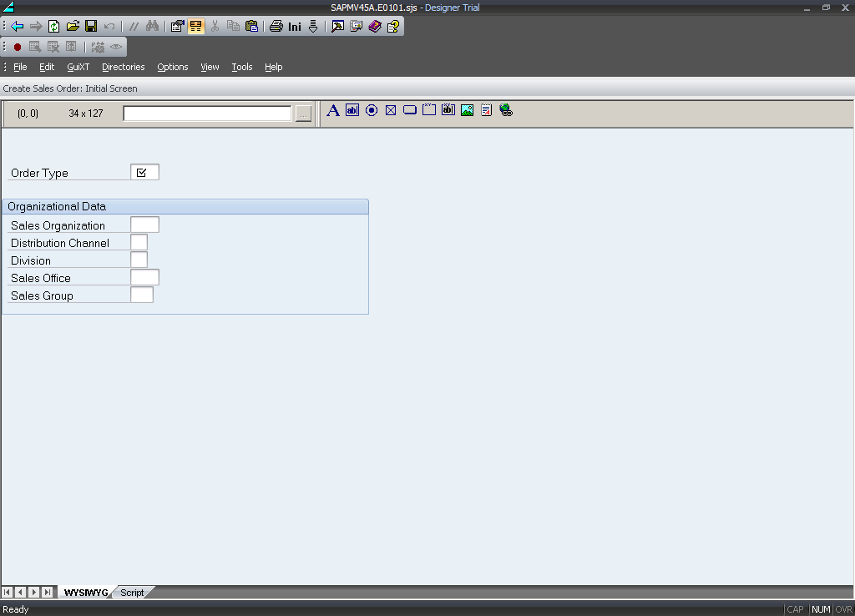
Task: Select the radio button element tool
Action: click(x=372, y=110)
